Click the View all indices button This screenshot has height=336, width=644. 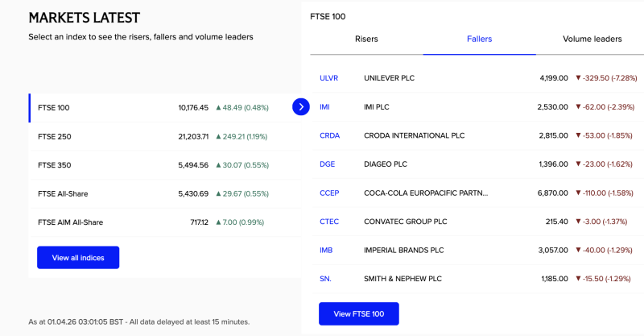(78, 258)
